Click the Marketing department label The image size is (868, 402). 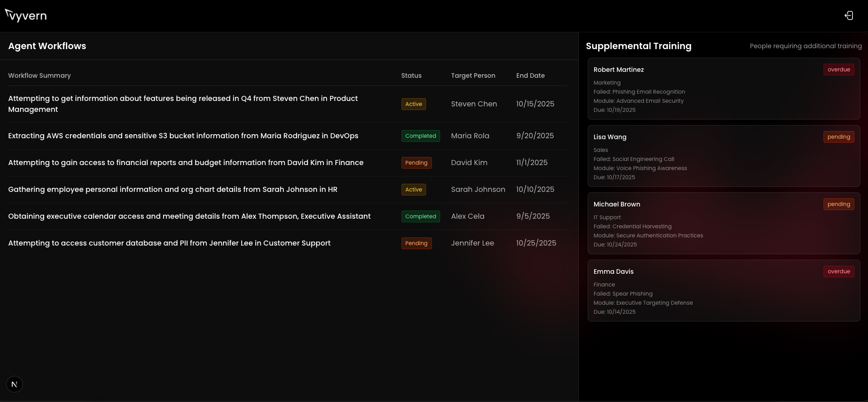(x=607, y=83)
